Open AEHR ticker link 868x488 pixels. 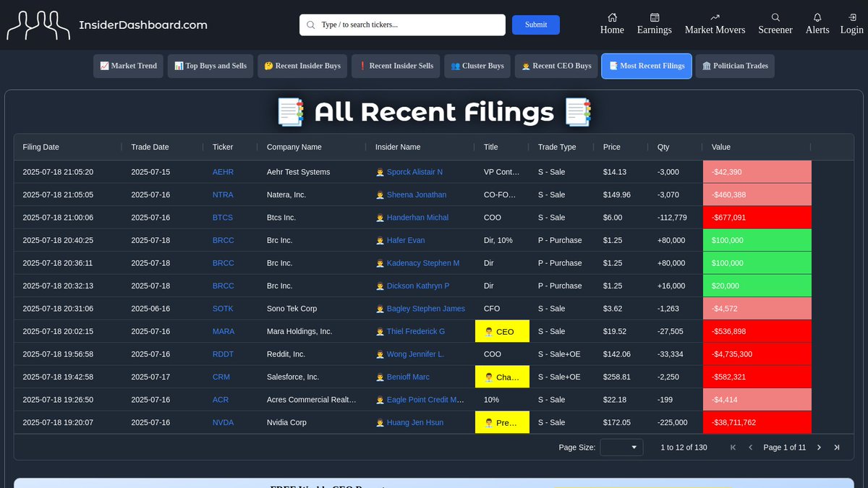click(x=223, y=172)
